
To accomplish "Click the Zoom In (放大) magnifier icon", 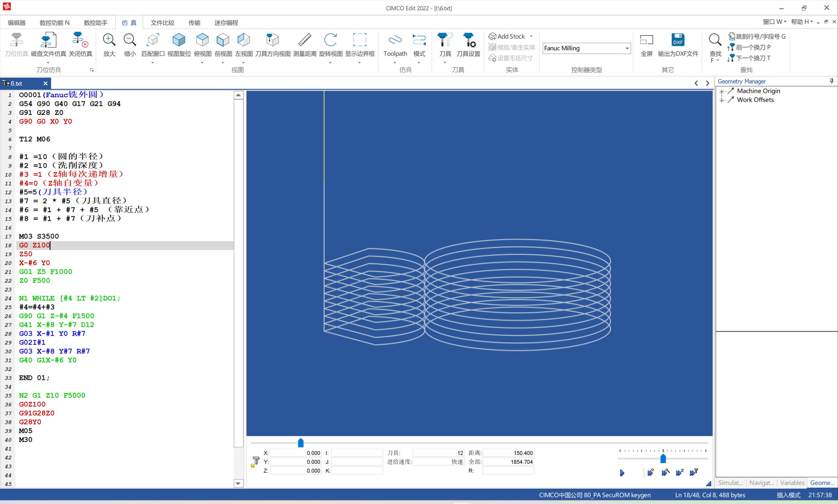I will click(x=109, y=40).
